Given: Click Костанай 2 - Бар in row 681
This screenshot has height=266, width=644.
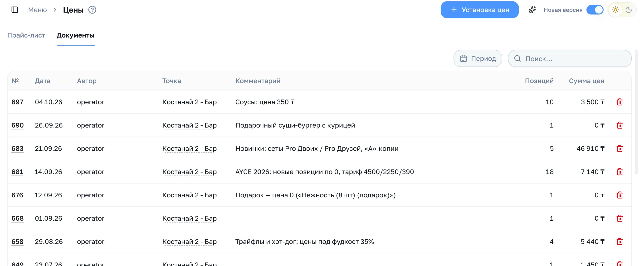Looking at the screenshot, I should tap(190, 172).
